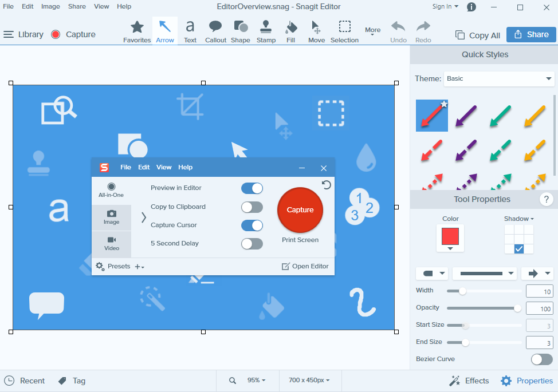Open the 95% zoom level dropdown
This screenshot has width=558, height=392.
click(257, 381)
